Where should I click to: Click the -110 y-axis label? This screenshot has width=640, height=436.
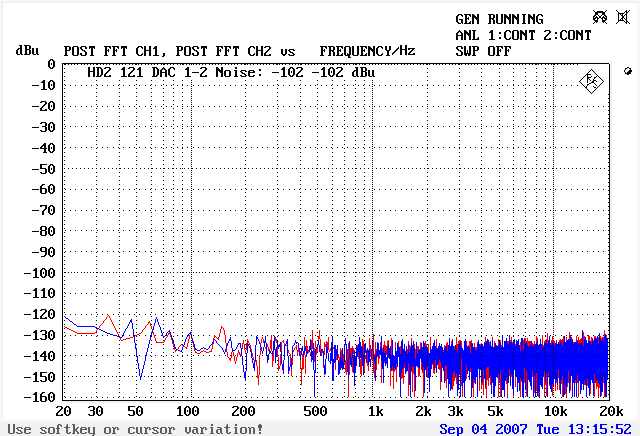pos(40,293)
